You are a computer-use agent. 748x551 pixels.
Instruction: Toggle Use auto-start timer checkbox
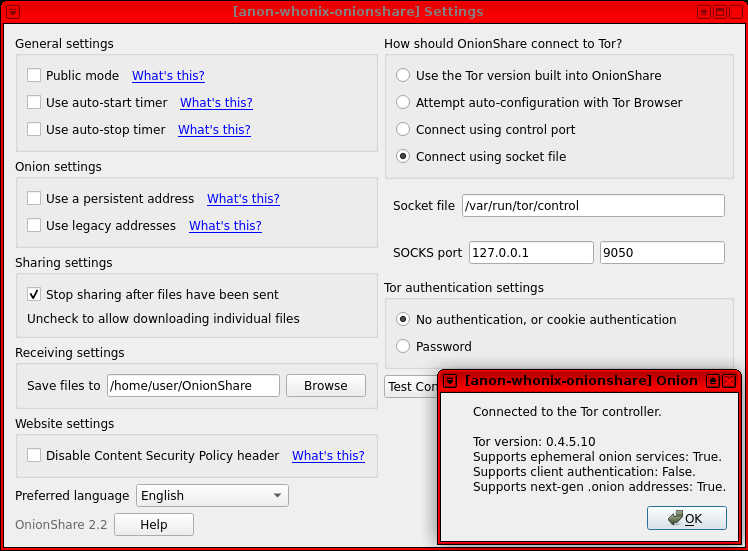point(34,103)
